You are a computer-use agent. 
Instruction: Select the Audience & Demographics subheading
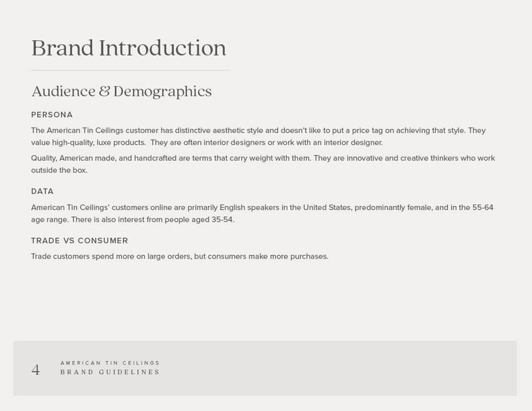tap(121, 91)
